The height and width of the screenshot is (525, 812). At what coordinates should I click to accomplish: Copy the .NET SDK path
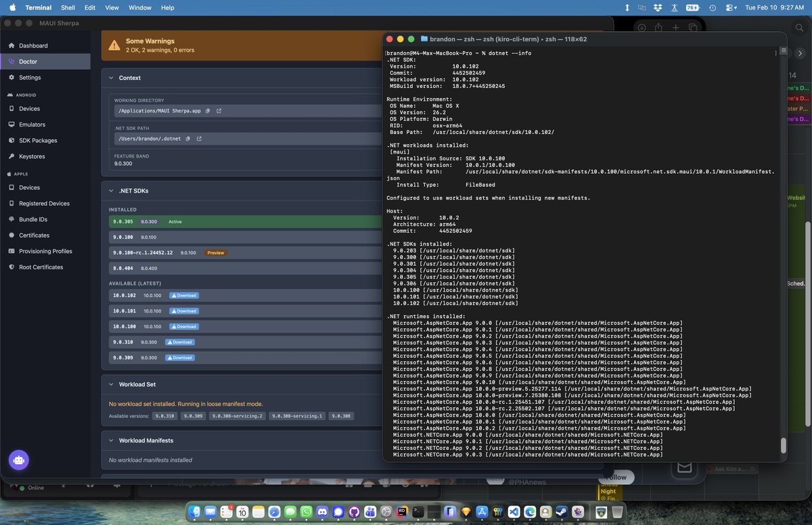(188, 139)
